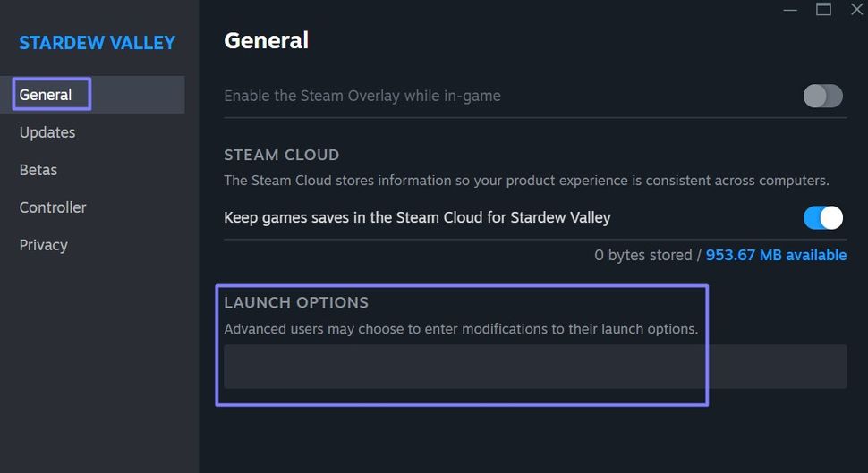
Task: Click the Steam Overlay while in-game label
Action: (x=362, y=96)
